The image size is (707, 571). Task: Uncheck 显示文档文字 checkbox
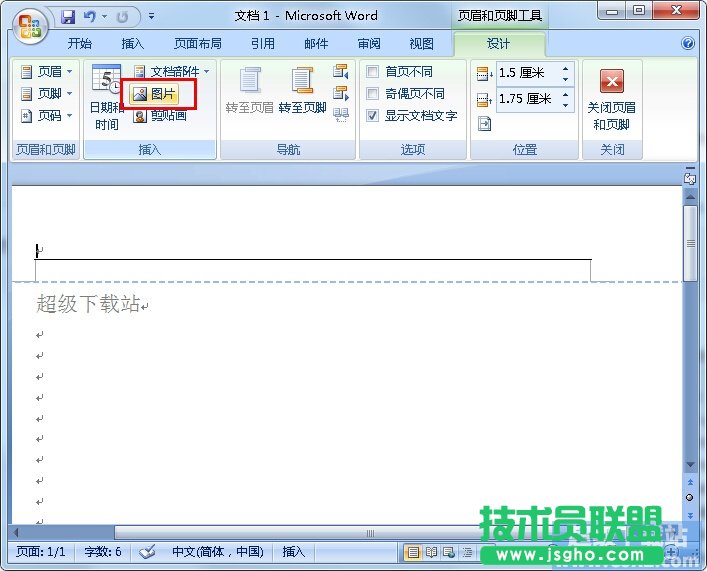point(372,116)
